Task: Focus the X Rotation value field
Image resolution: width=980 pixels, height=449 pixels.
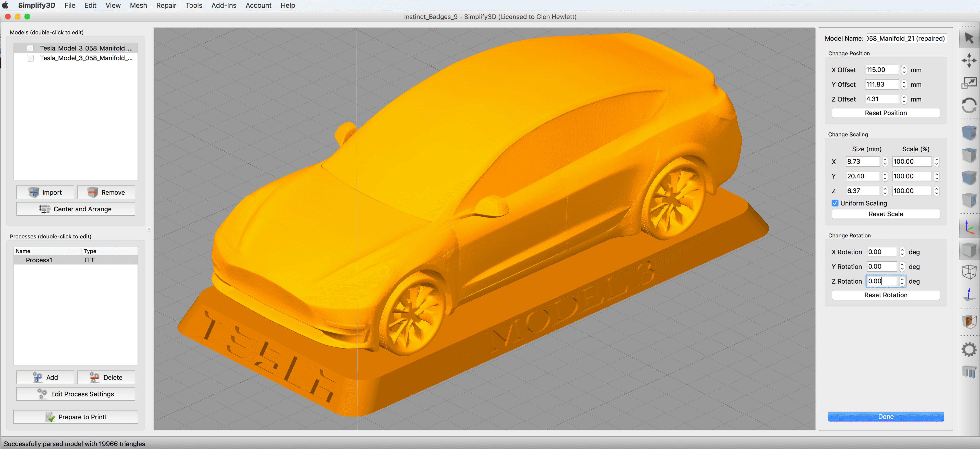Action: click(882, 252)
